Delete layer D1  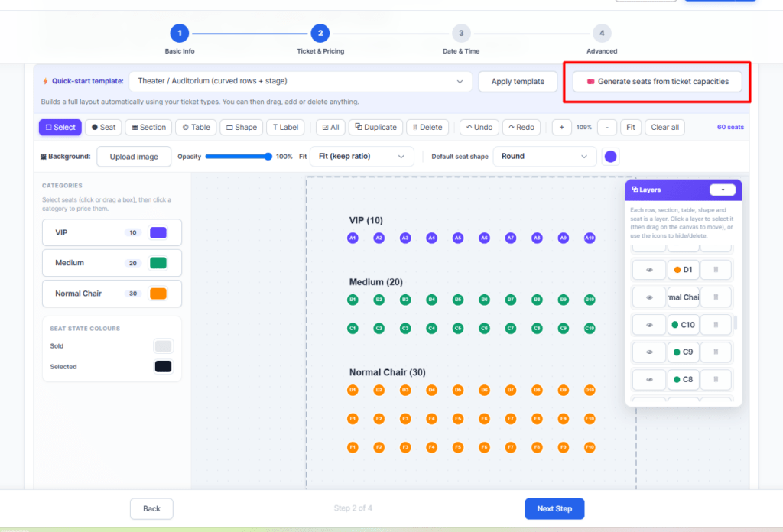point(716,270)
